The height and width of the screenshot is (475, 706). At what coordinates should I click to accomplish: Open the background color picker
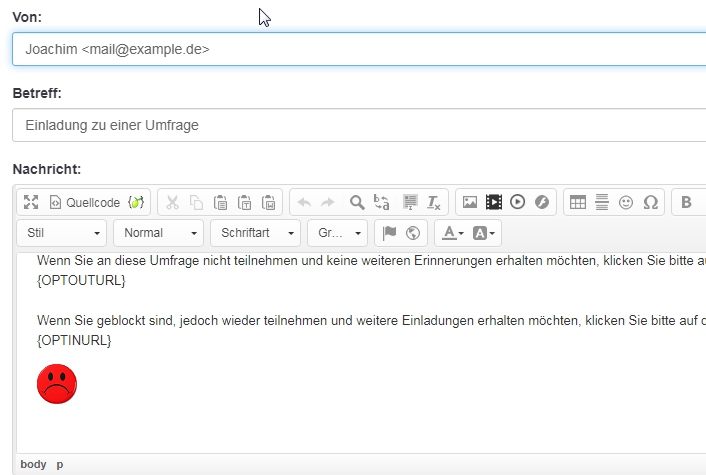pos(484,233)
